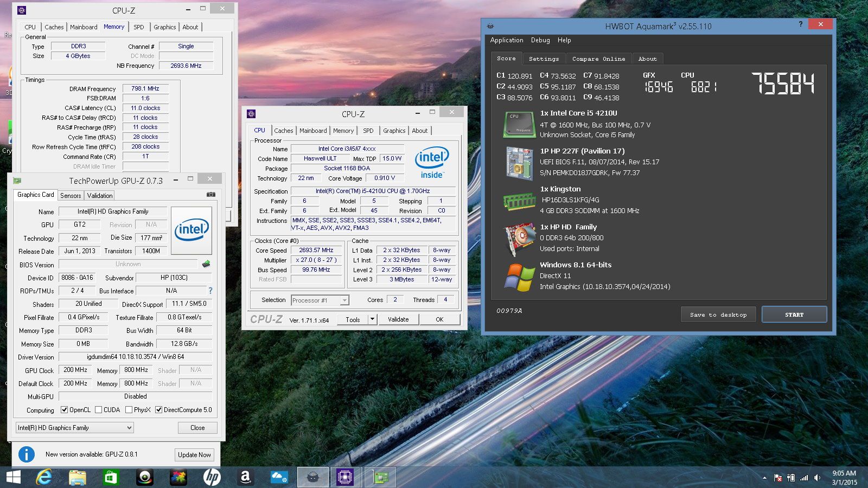The width and height of the screenshot is (868, 488).
Task: Switch to the Settings tab in Aquamark
Action: [x=544, y=59]
